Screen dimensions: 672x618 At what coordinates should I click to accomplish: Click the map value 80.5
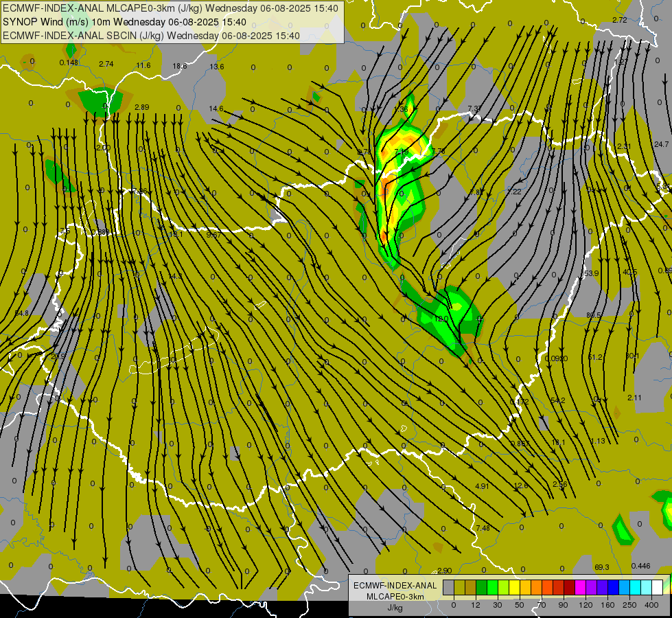594,315
